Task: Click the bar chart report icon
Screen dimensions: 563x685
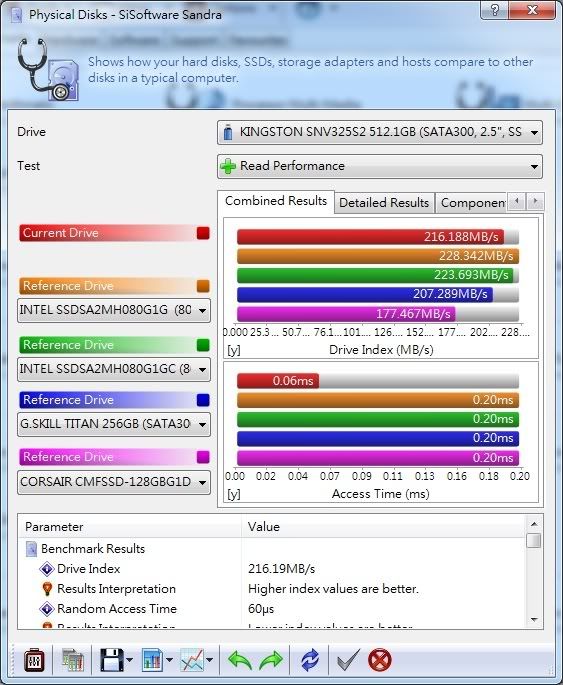Action: coord(152,660)
